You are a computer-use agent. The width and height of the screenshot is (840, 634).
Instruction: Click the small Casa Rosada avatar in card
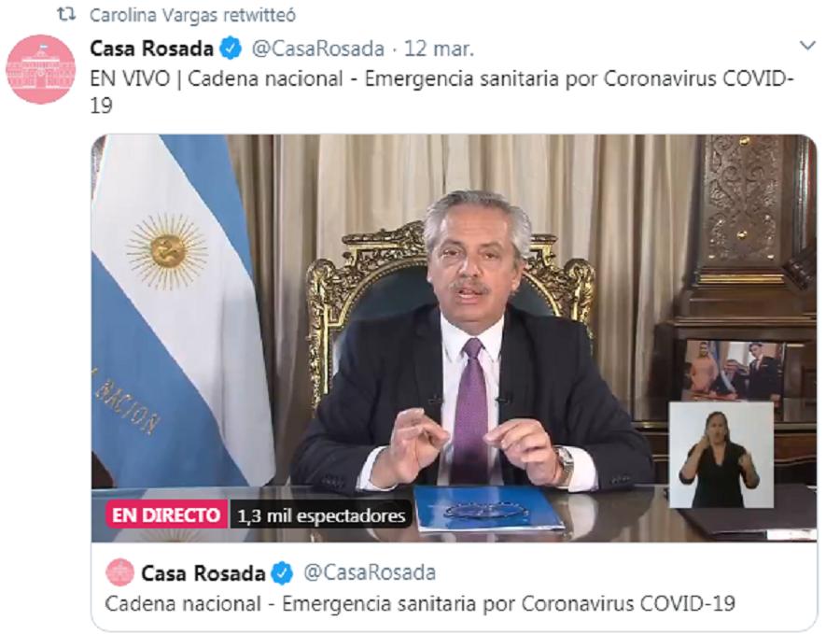120,572
